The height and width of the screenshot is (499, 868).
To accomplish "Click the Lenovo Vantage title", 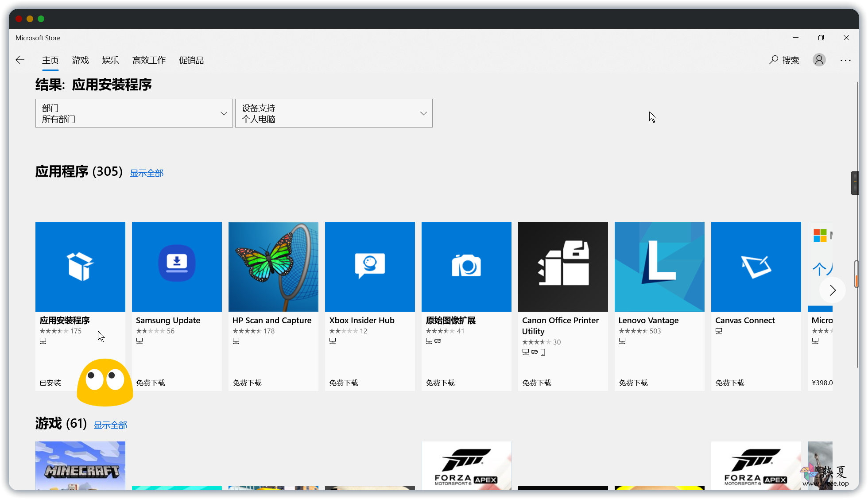I will click(648, 320).
